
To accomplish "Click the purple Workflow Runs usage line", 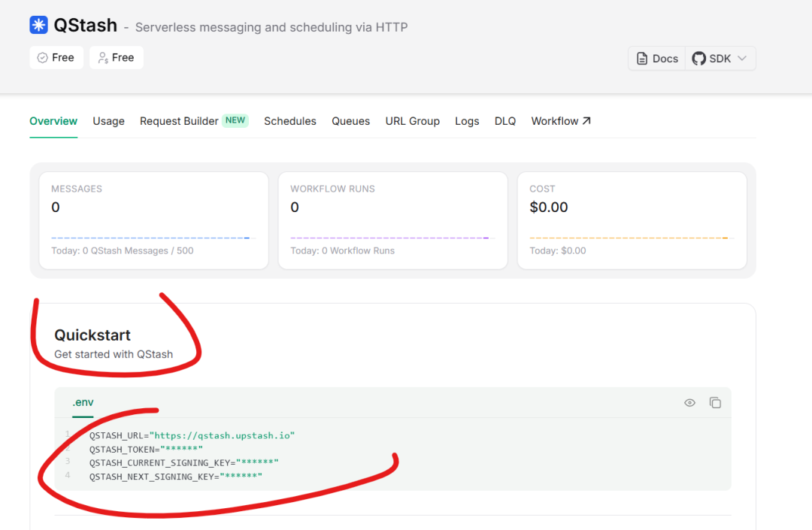I will pos(390,238).
